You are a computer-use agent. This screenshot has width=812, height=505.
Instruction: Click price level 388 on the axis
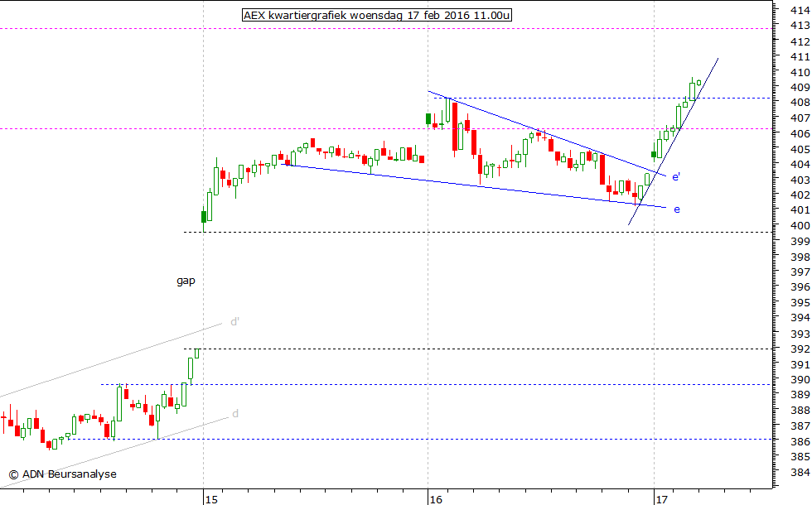[x=800, y=410]
